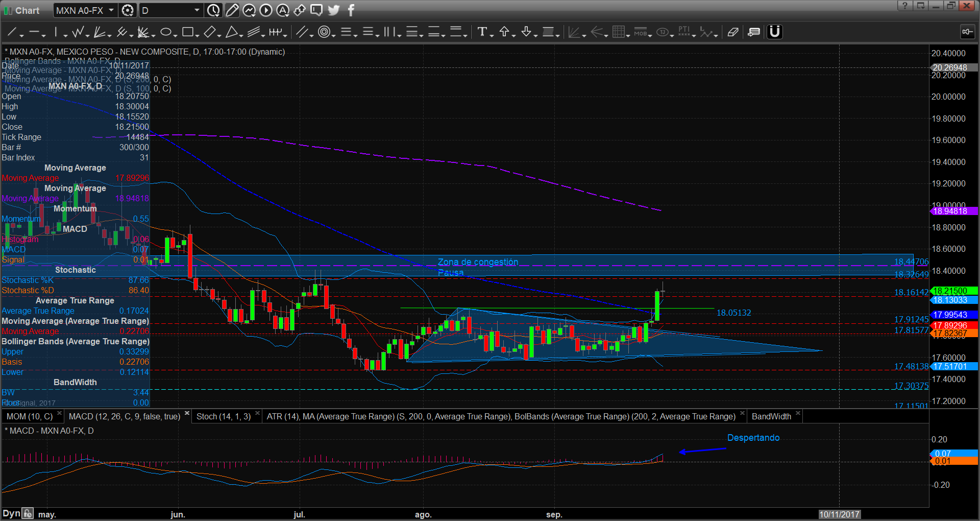Image resolution: width=980 pixels, height=521 pixels.
Task: Open the insert study icon
Action: (249, 10)
